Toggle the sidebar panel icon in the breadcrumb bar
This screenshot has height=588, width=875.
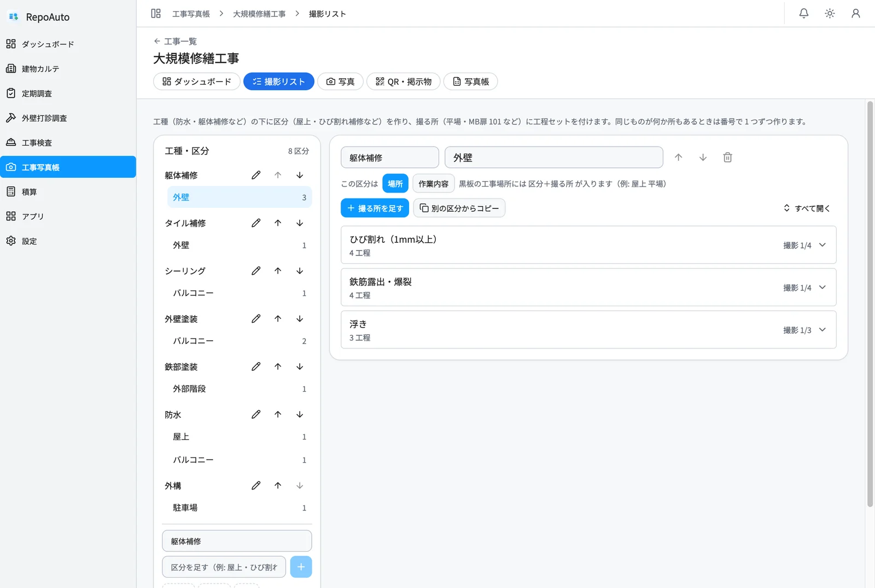click(156, 14)
